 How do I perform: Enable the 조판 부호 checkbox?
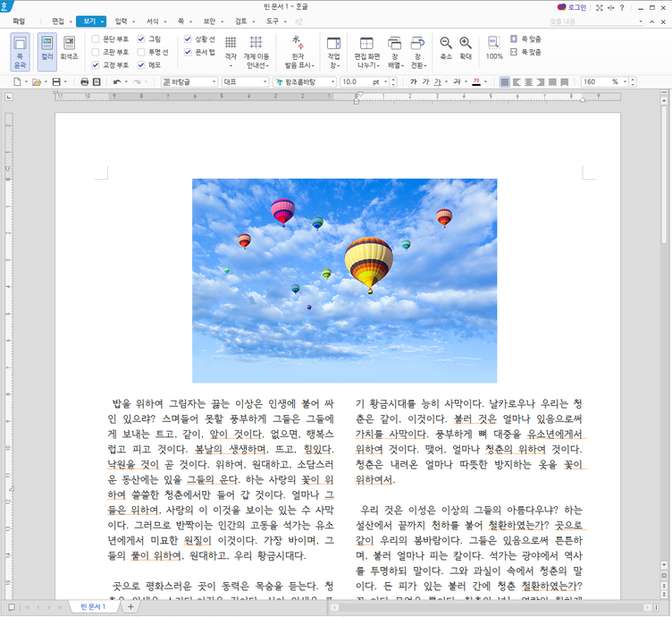tap(96, 52)
